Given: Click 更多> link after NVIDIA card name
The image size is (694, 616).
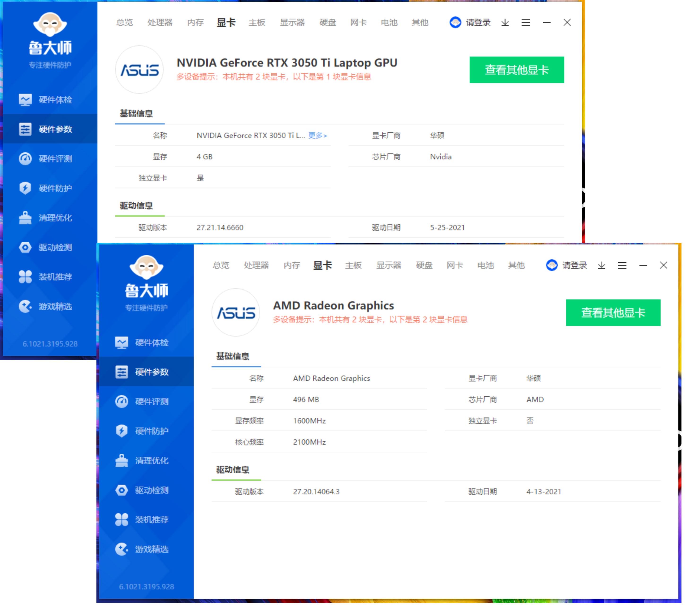Looking at the screenshot, I should click(x=318, y=135).
